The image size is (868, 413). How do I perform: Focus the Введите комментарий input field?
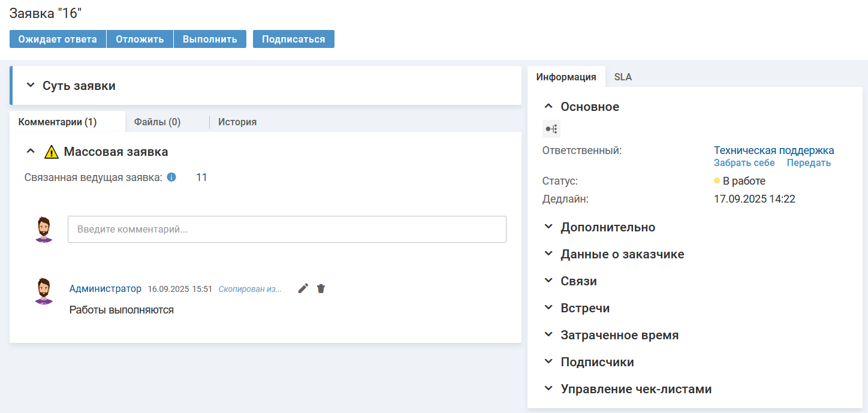click(287, 230)
